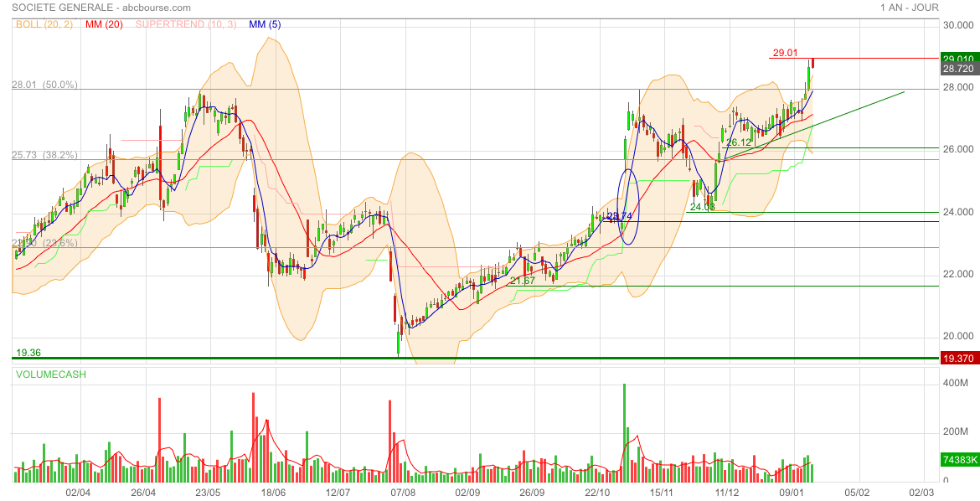Click the 400M volume axis label
980x501 pixels.
tap(956, 383)
